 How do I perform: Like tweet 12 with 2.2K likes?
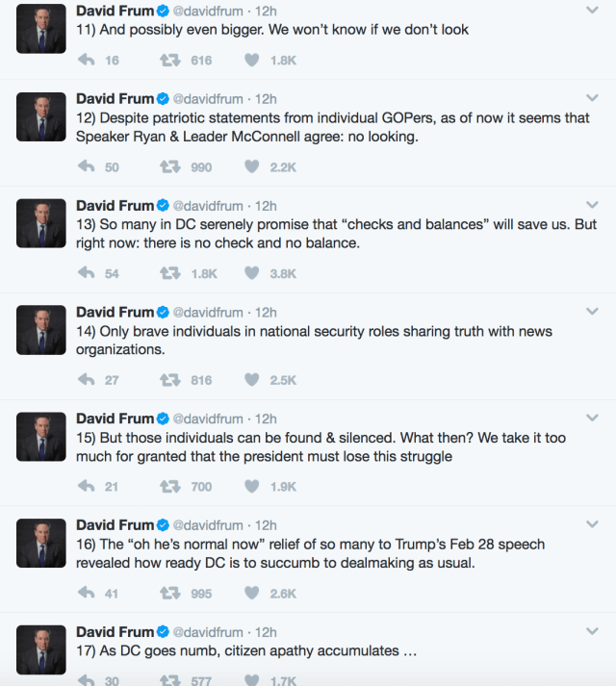252,166
